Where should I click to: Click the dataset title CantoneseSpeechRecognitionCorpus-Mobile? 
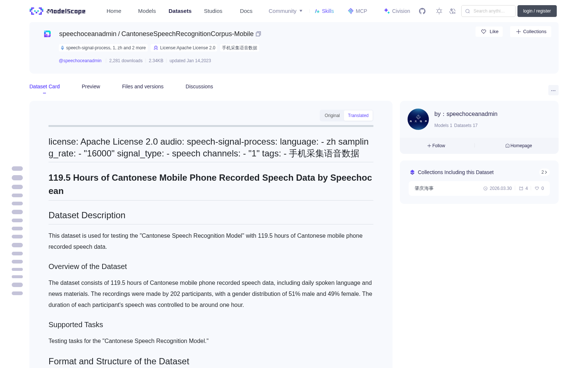[187, 34]
